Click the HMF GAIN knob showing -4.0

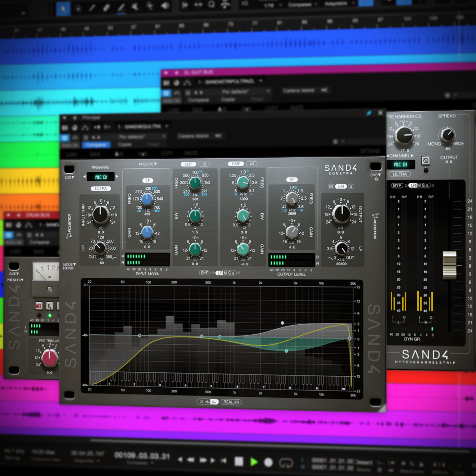click(x=243, y=250)
